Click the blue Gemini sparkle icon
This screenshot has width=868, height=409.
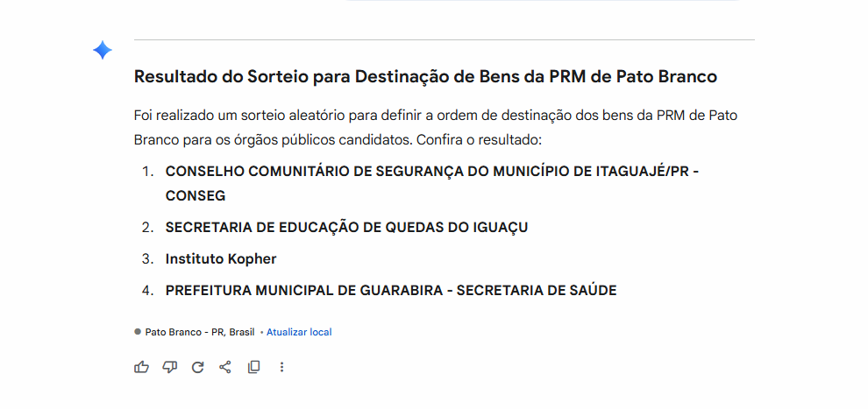(x=103, y=51)
